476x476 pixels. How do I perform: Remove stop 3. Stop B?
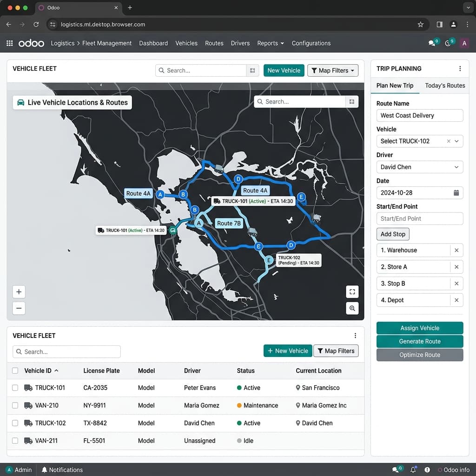tap(456, 284)
